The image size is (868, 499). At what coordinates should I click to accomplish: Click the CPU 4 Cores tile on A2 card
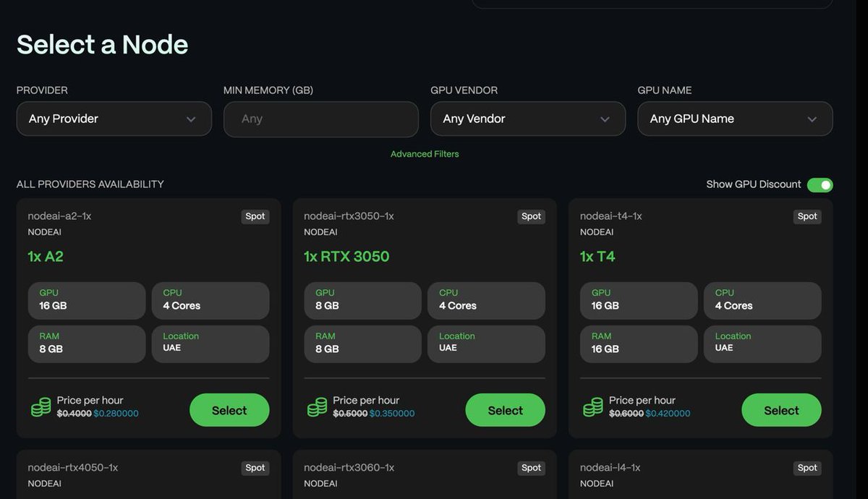210,300
